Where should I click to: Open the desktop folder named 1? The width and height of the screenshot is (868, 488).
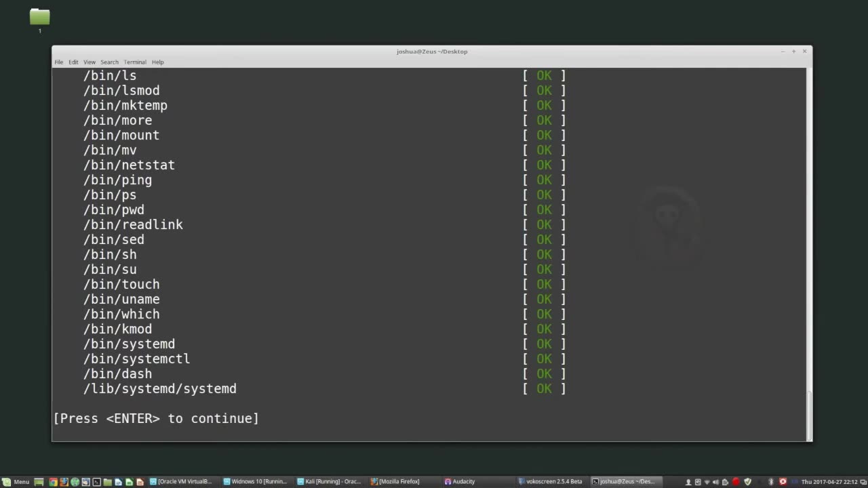pos(40,20)
